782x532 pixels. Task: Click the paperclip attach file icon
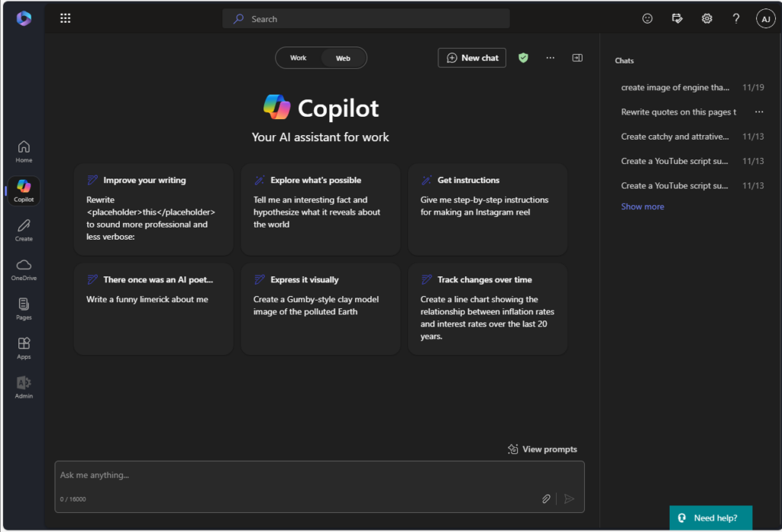click(x=546, y=498)
